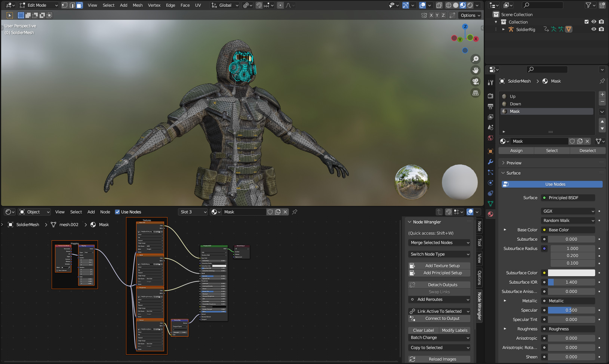Open the Modifiers properties tab
Image resolution: width=609 pixels, height=364 pixels.
490,162
